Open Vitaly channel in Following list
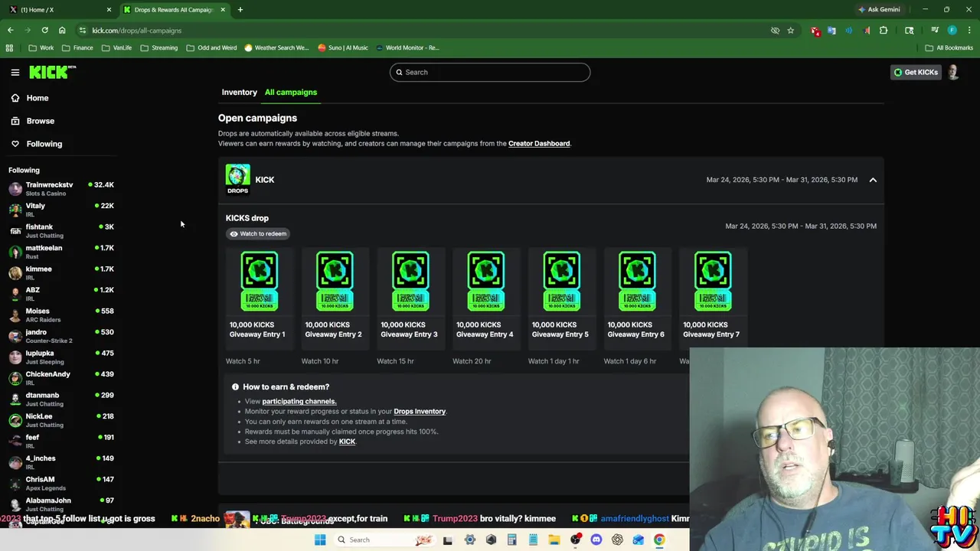 61,209
